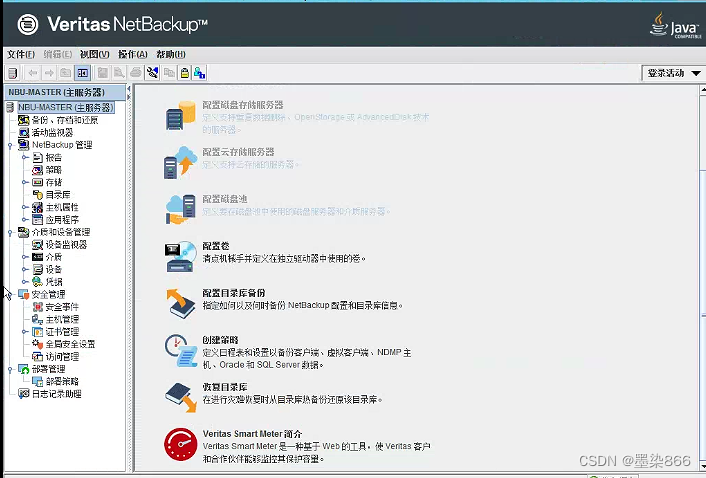The width and height of the screenshot is (706, 478).
Task: Expand the 凭据 tree node
Action: 24,282
